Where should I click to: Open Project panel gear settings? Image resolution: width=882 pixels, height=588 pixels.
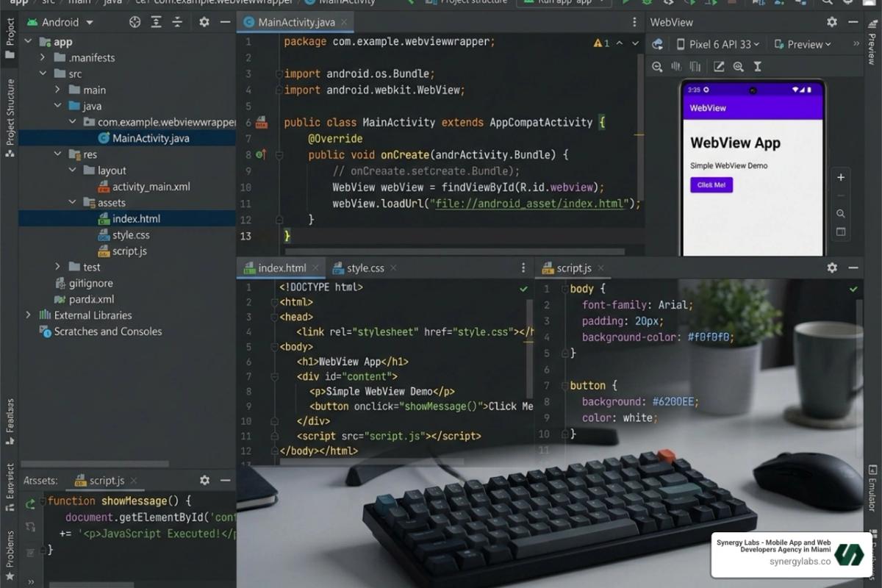(204, 22)
